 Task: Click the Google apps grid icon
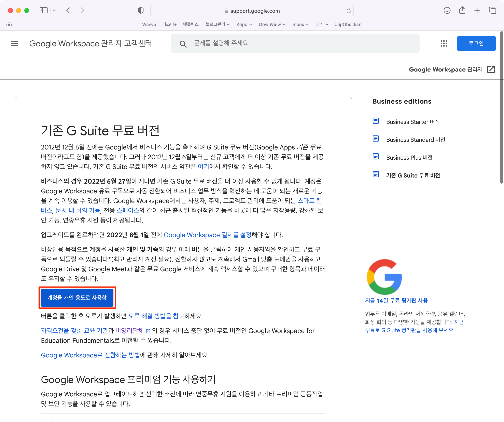pyautogui.click(x=444, y=43)
